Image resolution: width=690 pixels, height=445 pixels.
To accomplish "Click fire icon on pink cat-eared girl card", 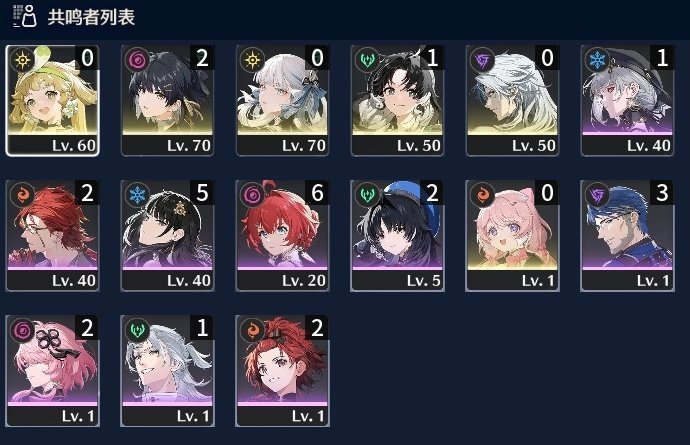I will pos(482,195).
